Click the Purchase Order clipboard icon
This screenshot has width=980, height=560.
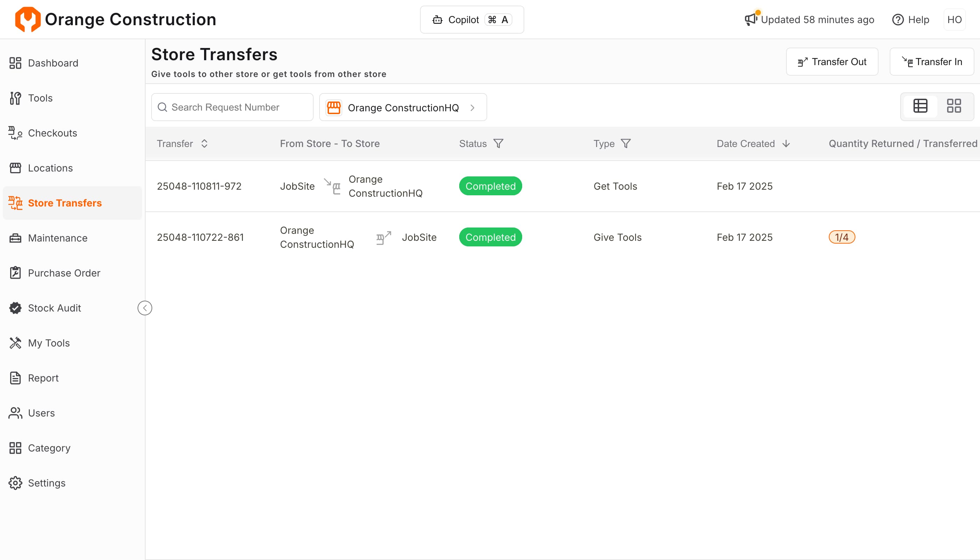pyautogui.click(x=15, y=273)
